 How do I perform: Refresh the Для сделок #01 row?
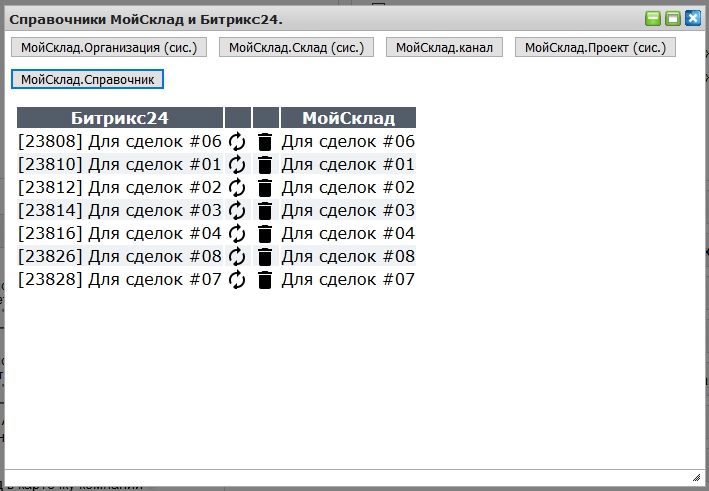tap(237, 165)
